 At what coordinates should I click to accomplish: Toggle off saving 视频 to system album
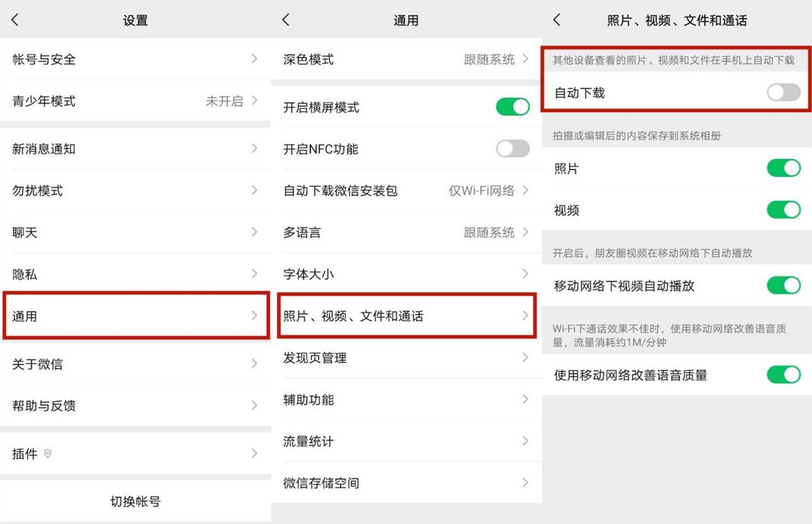pyautogui.click(x=782, y=210)
